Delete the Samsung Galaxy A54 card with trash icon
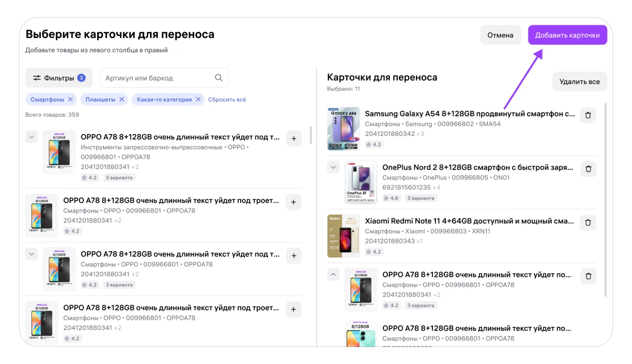This screenshot has width=632, height=364. pos(588,115)
